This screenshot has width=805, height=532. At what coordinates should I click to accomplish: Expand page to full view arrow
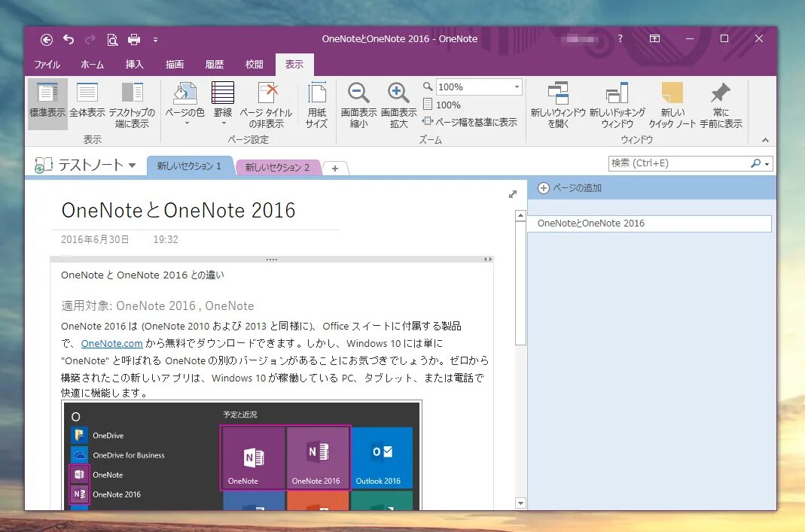pos(512,194)
